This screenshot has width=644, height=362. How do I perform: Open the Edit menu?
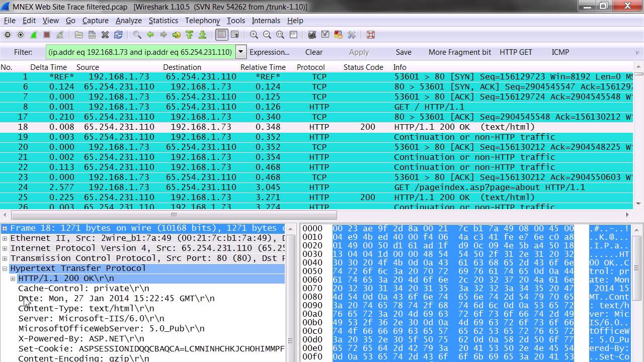pos(29,21)
